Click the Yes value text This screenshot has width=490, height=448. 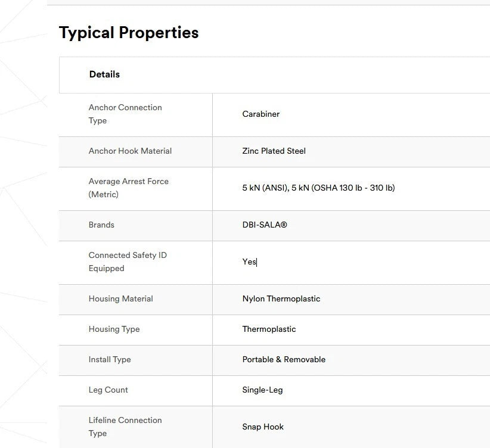pyautogui.click(x=249, y=262)
